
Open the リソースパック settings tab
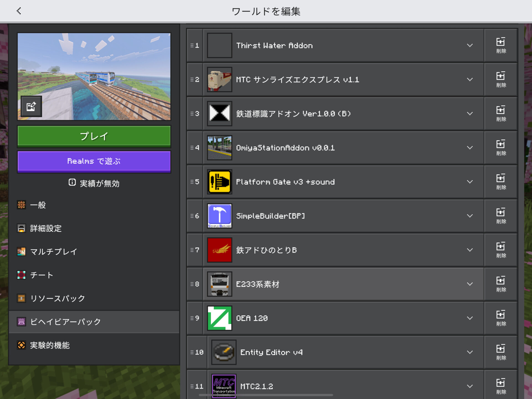pyautogui.click(x=57, y=298)
